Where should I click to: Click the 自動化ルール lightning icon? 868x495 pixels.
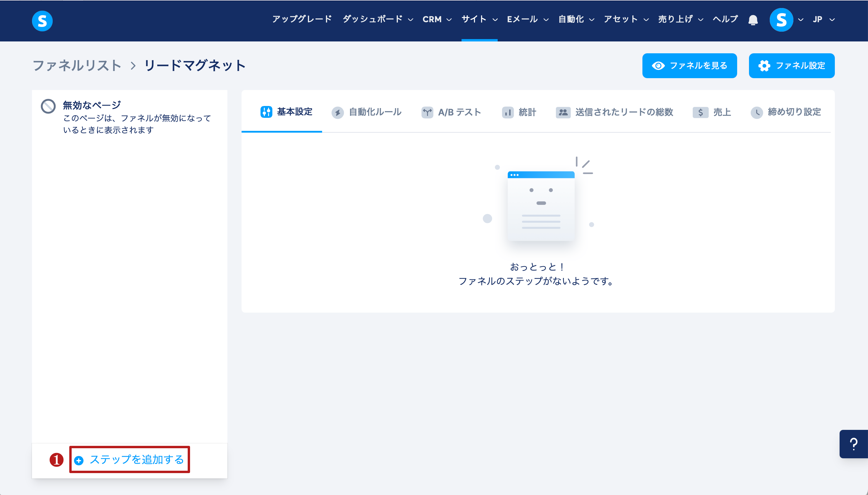[337, 112]
